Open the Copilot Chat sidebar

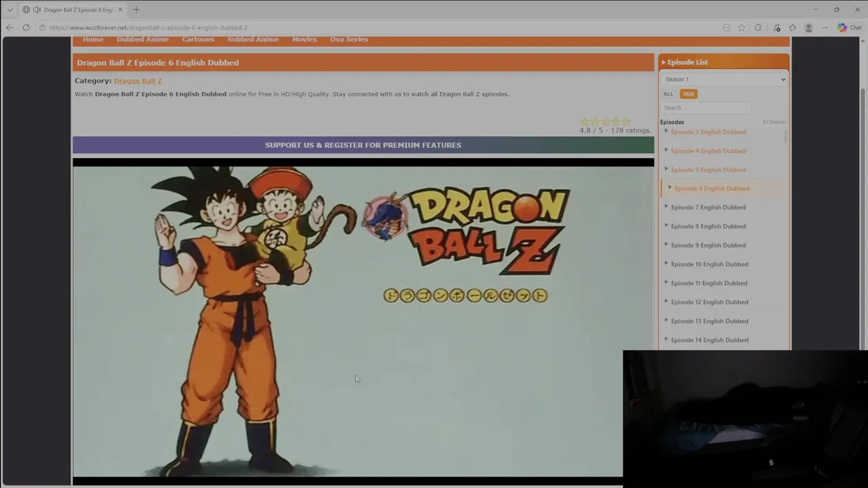click(849, 28)
